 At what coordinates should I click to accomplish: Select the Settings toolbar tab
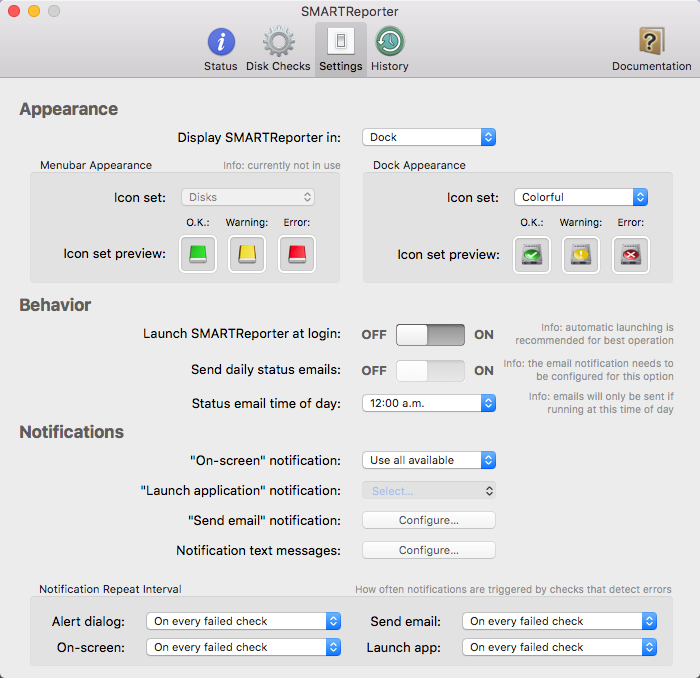click(x=341, y=49)
